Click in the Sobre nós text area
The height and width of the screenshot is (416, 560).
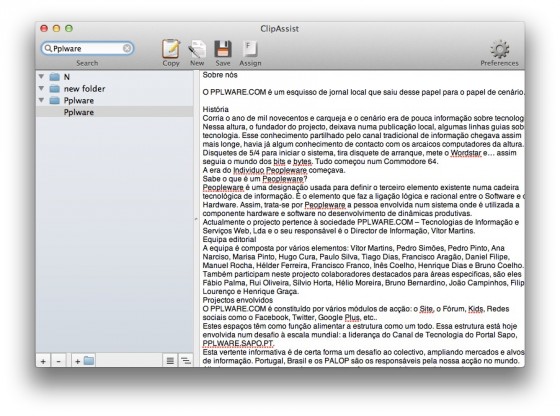[x=362, y=219]
